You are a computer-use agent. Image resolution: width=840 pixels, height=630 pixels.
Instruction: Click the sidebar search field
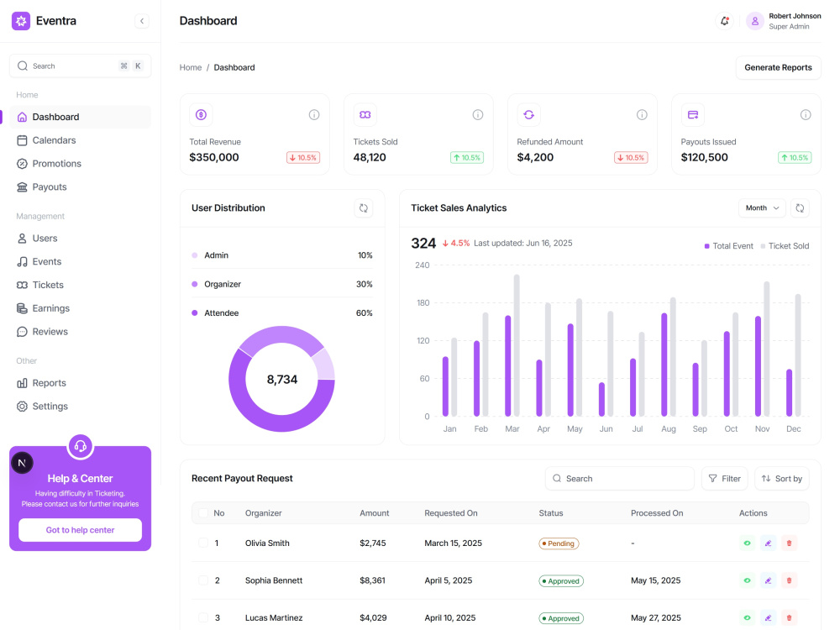81,66
